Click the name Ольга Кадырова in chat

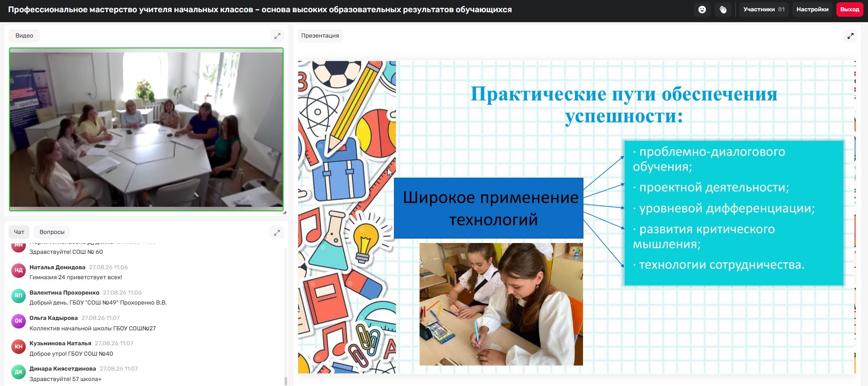pyautogui.click(x=53, y=318)
